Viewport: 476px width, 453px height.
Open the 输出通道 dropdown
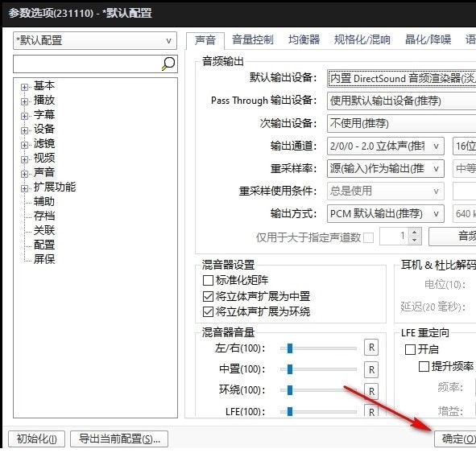(386, 146)
